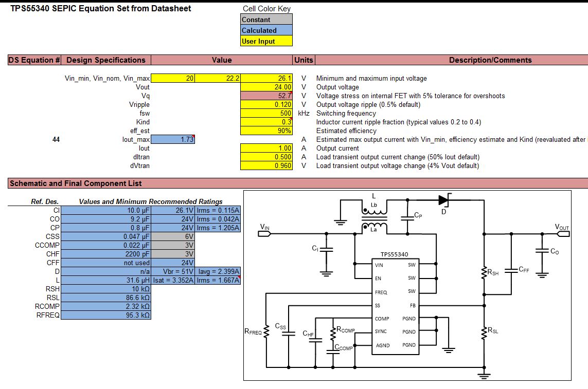
Task: Click the gray Constant color key cell
Action: click(266, 20)
